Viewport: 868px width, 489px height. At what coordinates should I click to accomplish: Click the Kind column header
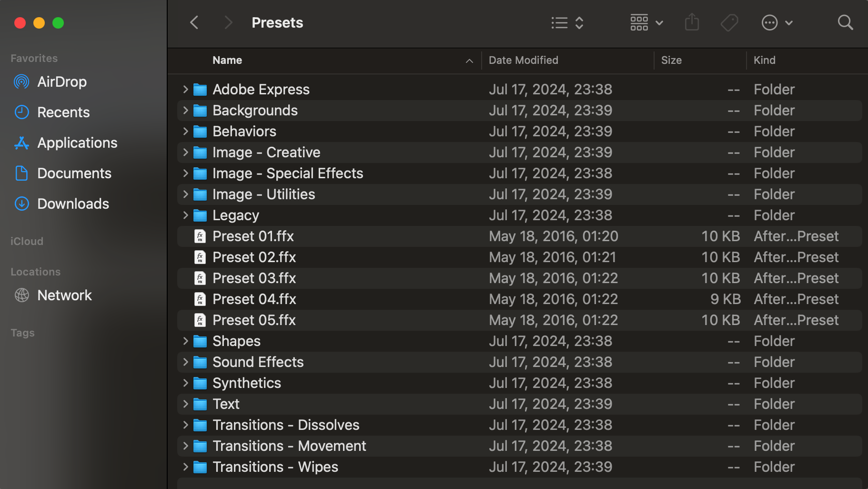pyautogui.click(x=764, y=61)
